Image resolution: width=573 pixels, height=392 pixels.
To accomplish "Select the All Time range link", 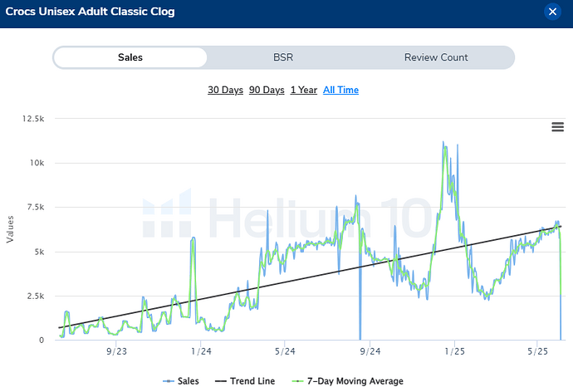I will (x=340, y=90).
